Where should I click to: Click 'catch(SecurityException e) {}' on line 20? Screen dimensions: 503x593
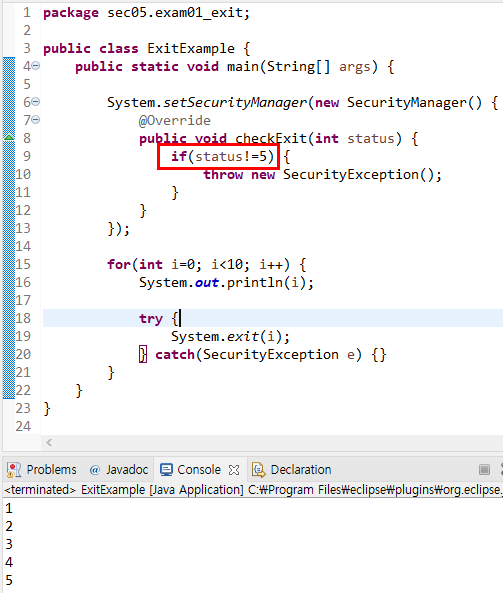pos(271,355)
